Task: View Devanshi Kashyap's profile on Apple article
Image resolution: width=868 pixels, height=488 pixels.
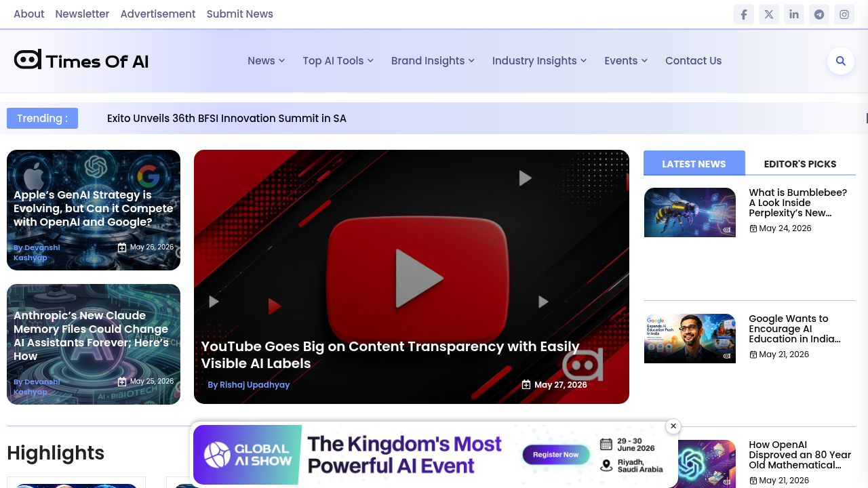Action: 37,252
